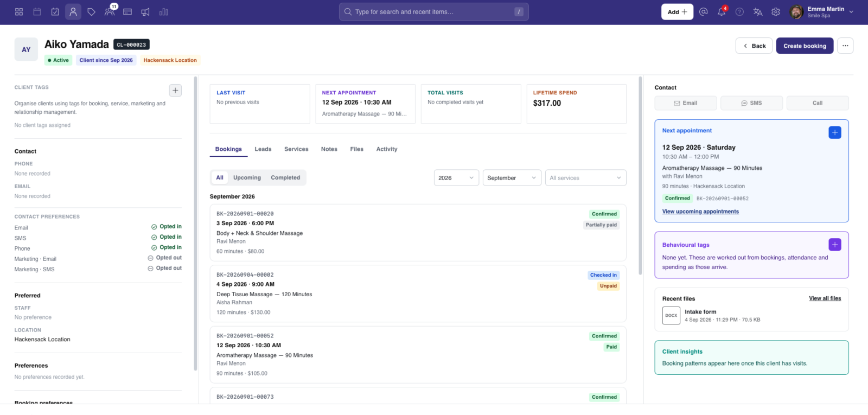868x415 pixels.
Task: Click the plus icon in Behavioural tags card
Action: 835,245
